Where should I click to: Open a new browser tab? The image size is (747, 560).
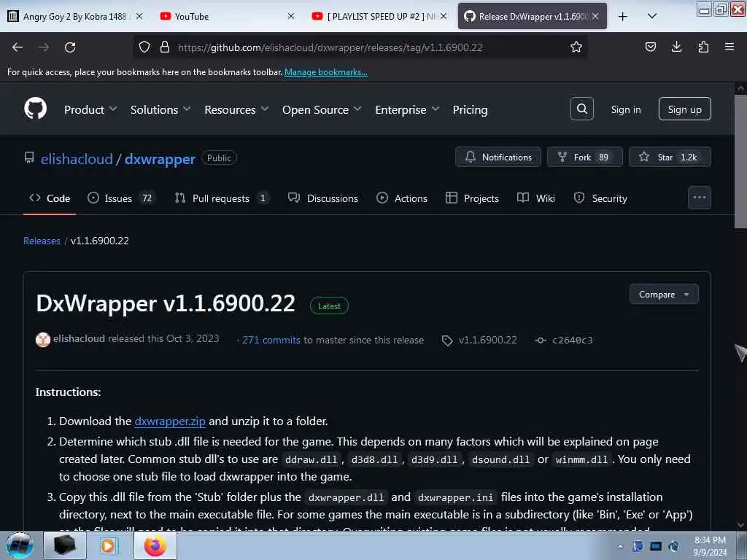click(x=623, y=16)
